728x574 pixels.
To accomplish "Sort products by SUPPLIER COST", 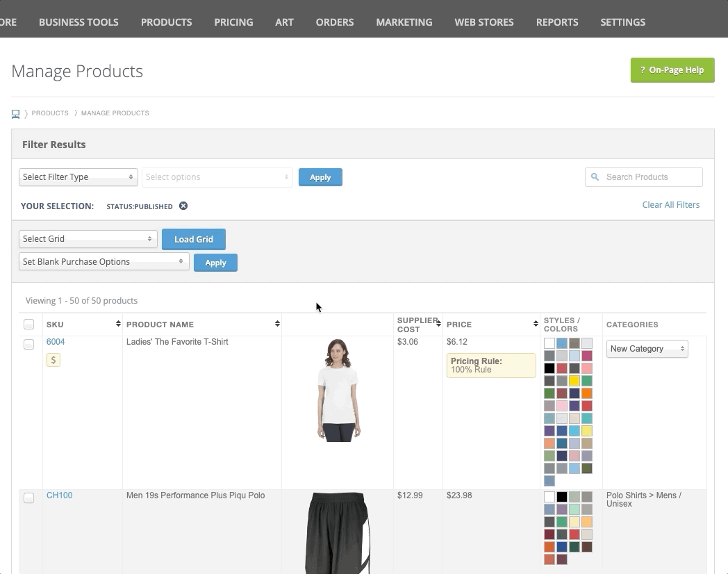I will click(x=438, y=324).
